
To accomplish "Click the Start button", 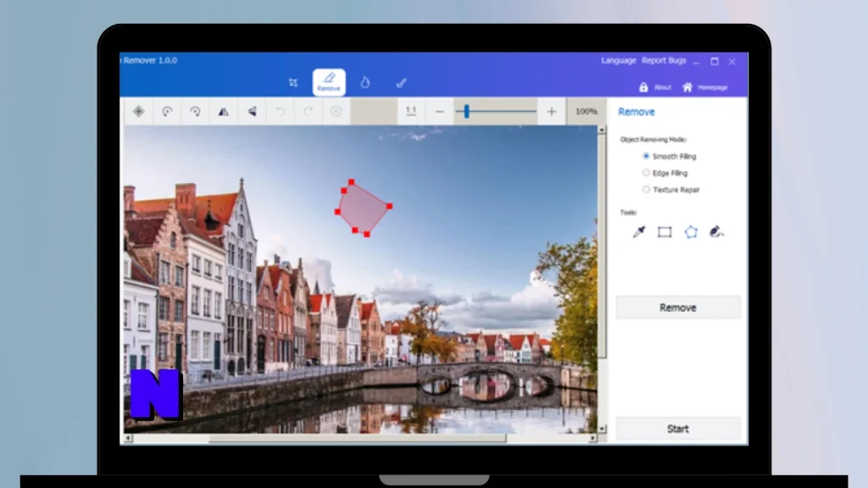I will [677, 429].
